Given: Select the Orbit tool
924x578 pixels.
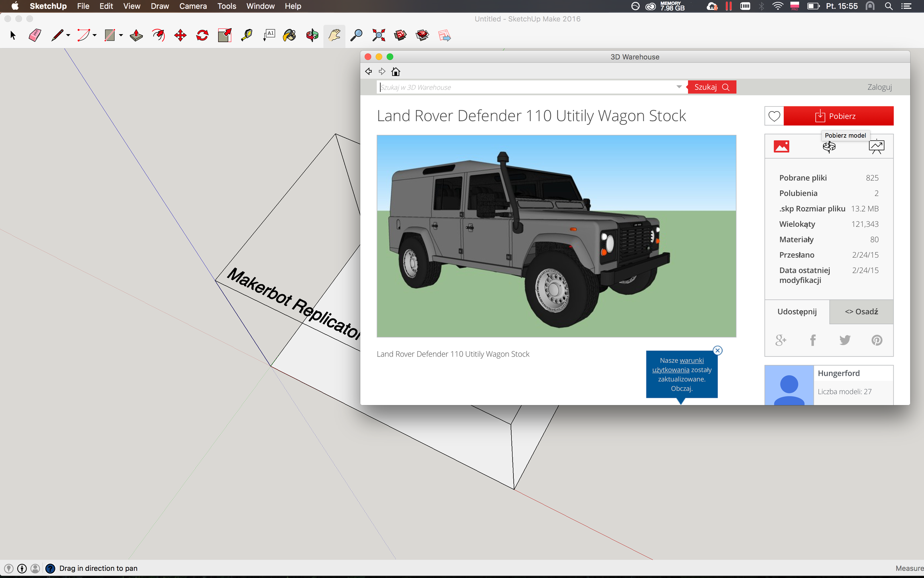Looking at the screenshot, I should click(x=312, y=35).
